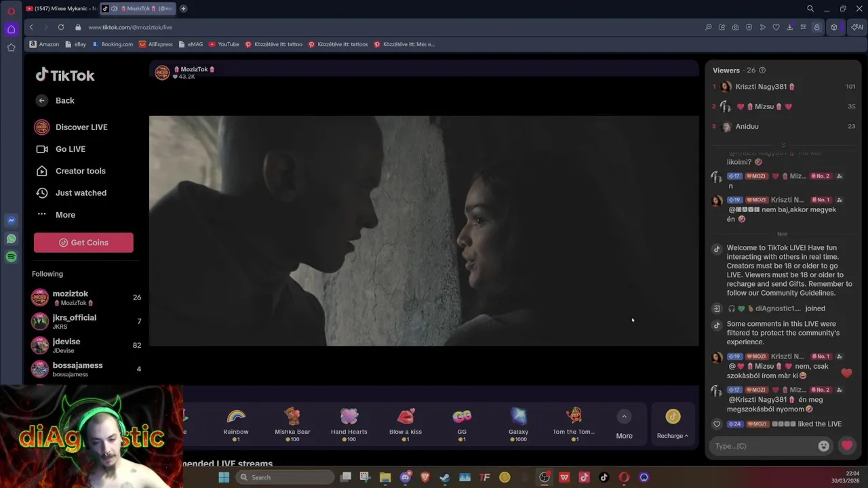Send the Mishka Bear gift

coord(292,425)
